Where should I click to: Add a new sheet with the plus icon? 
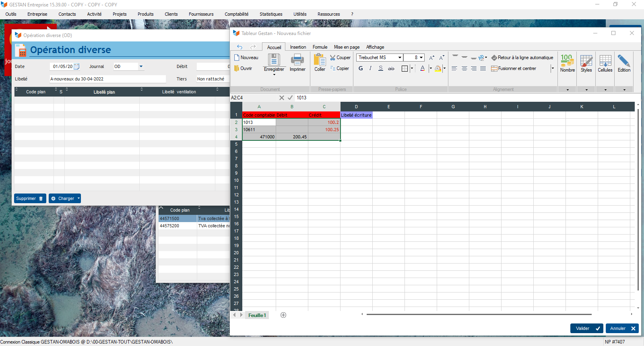[283, 315]
